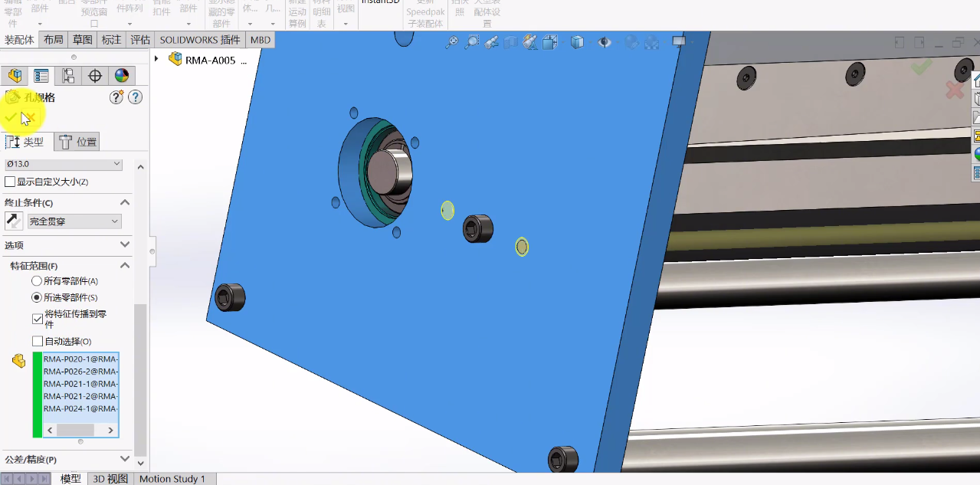Screen dimensions: 980x485
Task: Open the Display Style icon
Action: tap(578, 42)
